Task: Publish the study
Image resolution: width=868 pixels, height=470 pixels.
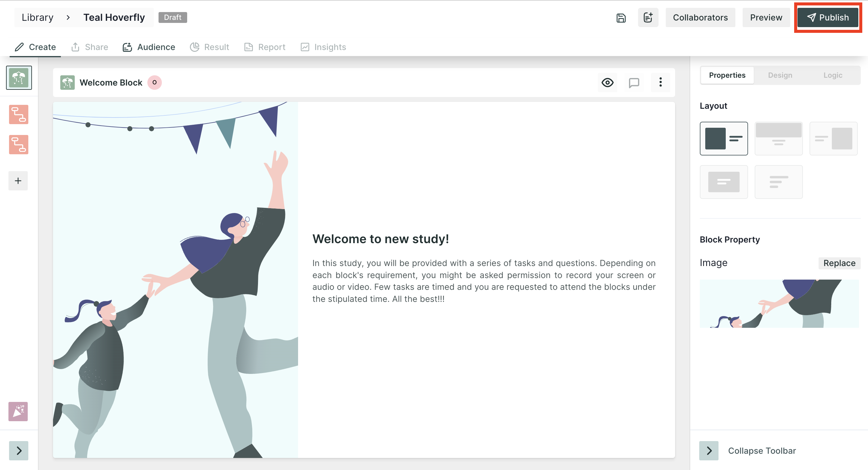Action: click(828, 17)
